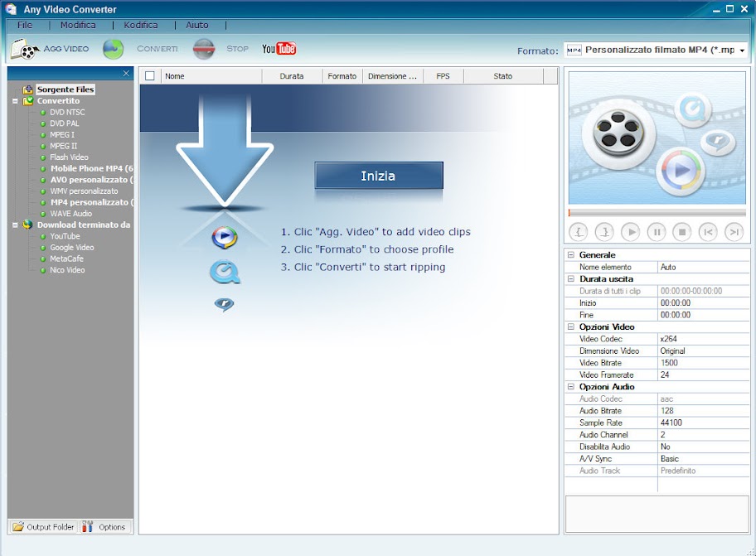The image size is (756, 556).
Task: Collapse the Convertito tree node
Action: pyautogui.click(x=15, y=101)
